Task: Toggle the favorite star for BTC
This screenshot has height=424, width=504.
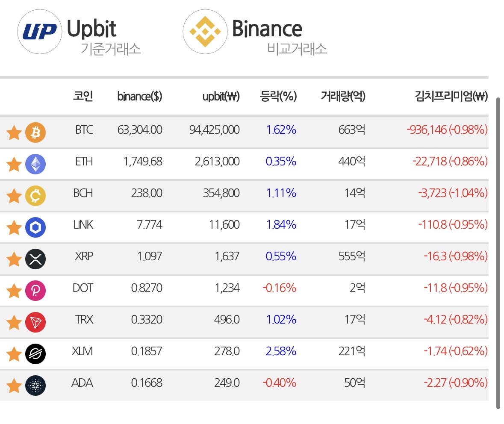Action: [14, 133]
